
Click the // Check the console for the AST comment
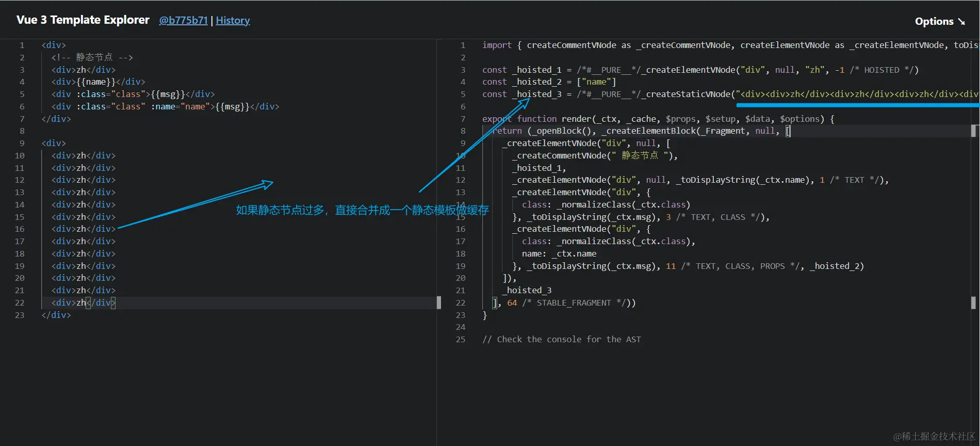coord(562,339)
